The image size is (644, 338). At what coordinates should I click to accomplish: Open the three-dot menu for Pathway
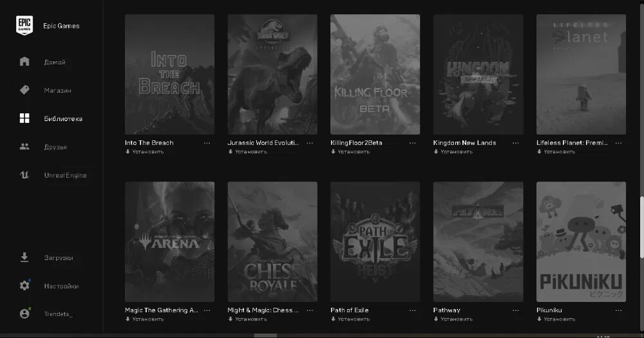pyautogui.click(x=515, y=310)
